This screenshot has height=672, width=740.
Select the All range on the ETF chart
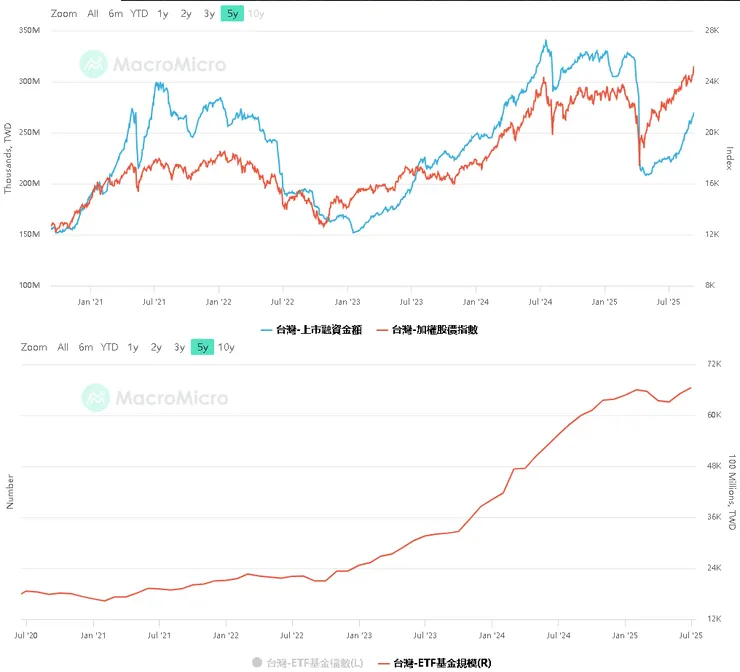63,347
